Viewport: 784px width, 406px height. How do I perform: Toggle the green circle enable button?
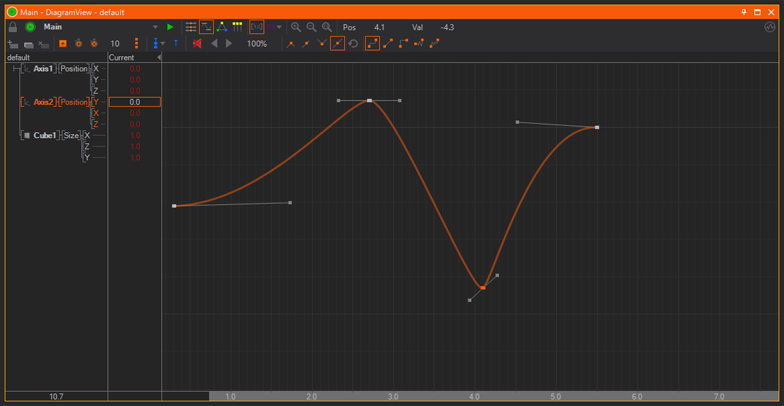click(x=30, y=27)
